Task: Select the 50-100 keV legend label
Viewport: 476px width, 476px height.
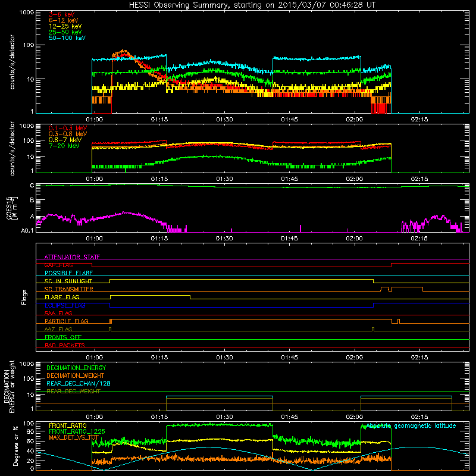Action: pyautogui.click(x=67, y=38)
